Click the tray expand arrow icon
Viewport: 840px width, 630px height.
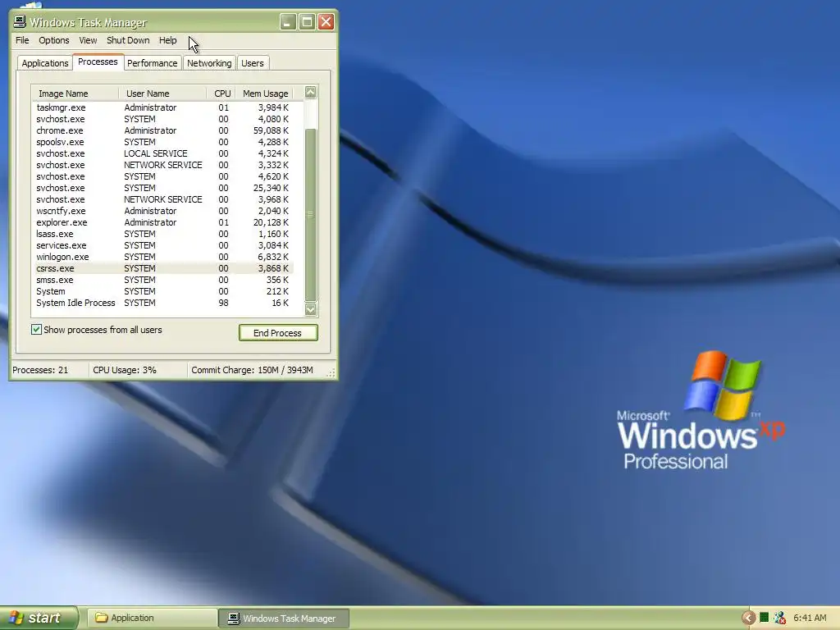click(x=748, y=619)
